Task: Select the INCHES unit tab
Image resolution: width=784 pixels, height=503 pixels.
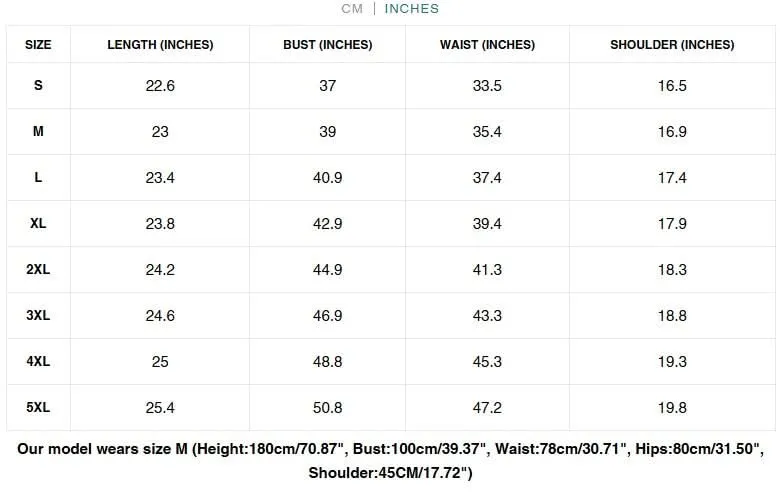Action: (412, 8)
